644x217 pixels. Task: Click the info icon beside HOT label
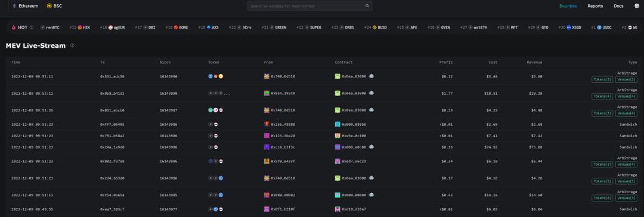(32, 27)
